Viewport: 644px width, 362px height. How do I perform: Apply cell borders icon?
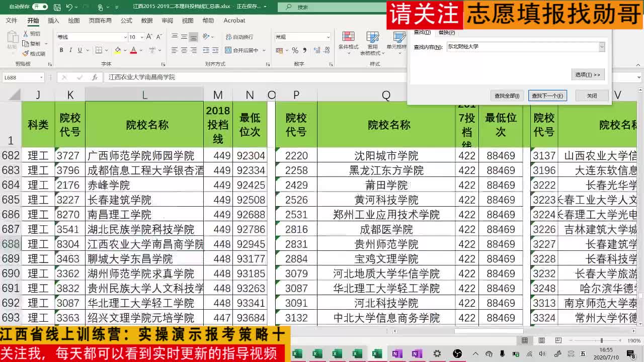click(x=99, y=50)
